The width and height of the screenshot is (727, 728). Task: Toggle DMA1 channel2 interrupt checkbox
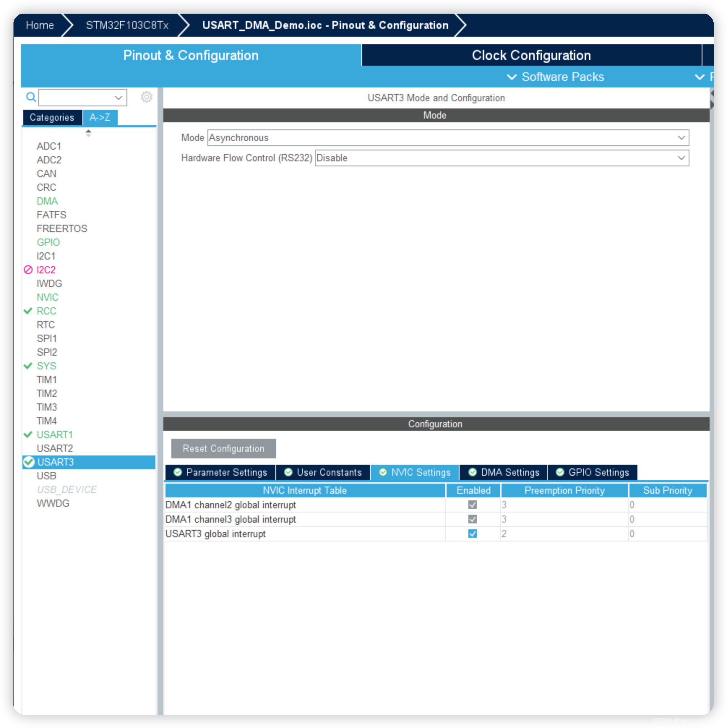(x=472, y=505)
